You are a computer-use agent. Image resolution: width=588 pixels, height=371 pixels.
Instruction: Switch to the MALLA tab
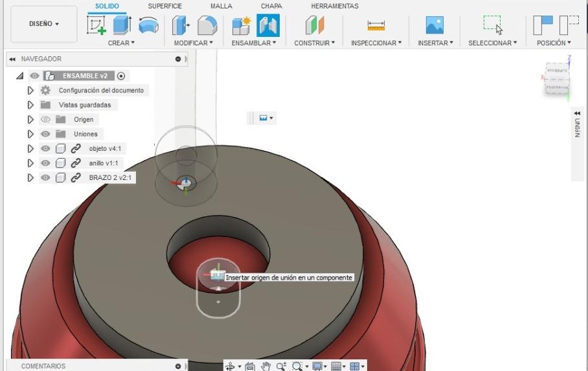click(x=221, y=6)
